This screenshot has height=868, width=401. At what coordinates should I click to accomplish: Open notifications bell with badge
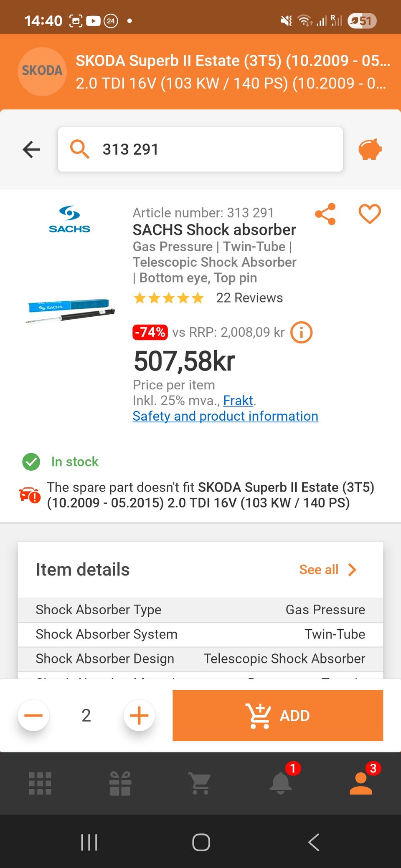[x=281, y=782]
